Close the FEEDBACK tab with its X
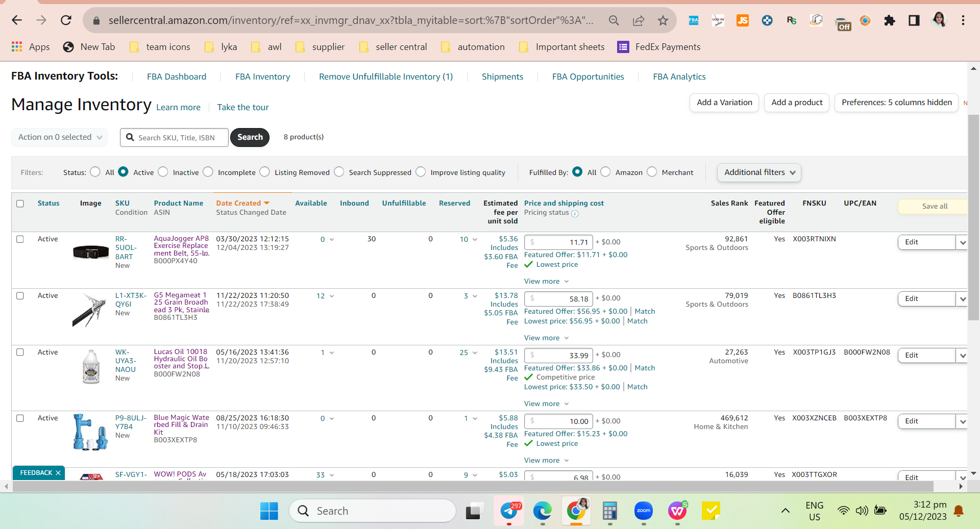Image resolution: width=980 pixels, height=529 pixels. click(58, 473)
